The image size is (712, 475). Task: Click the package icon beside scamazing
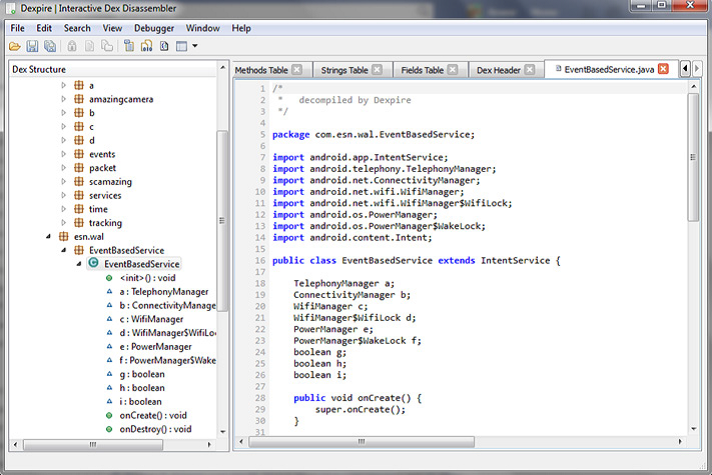click(x=79, y=182)
